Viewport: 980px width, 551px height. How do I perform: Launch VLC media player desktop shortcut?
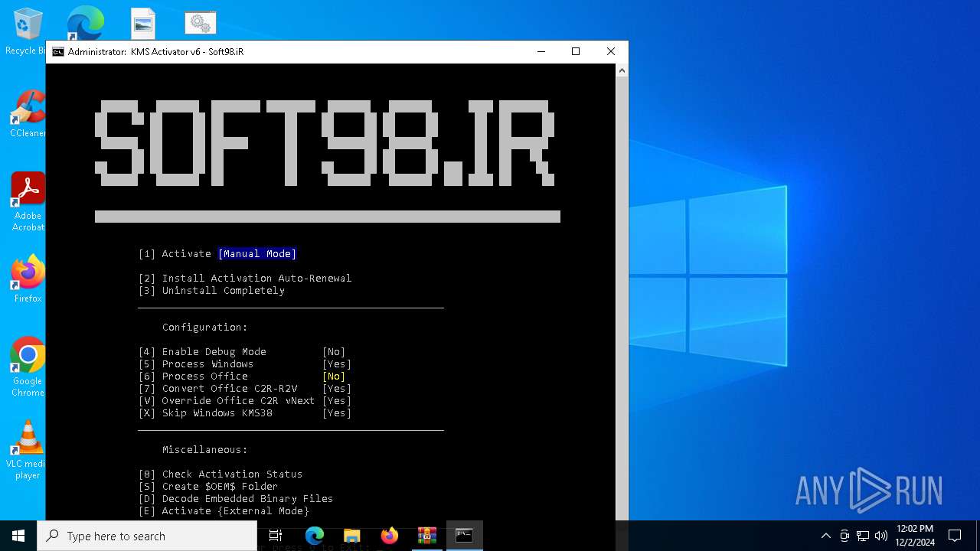[x=28, y=450]
